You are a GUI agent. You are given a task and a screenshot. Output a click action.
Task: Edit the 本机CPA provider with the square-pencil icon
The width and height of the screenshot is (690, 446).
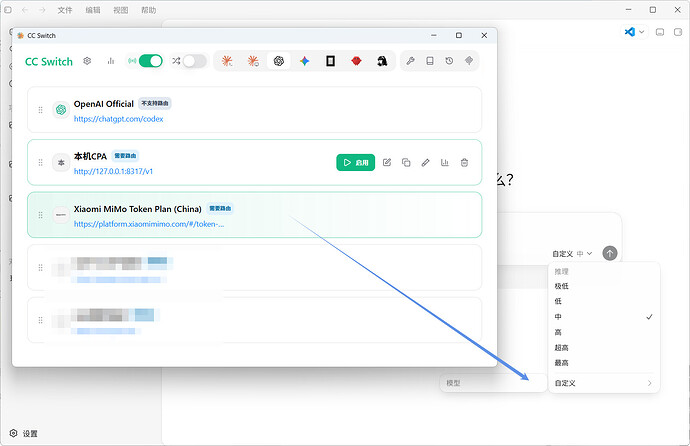[x=387, y=162]
